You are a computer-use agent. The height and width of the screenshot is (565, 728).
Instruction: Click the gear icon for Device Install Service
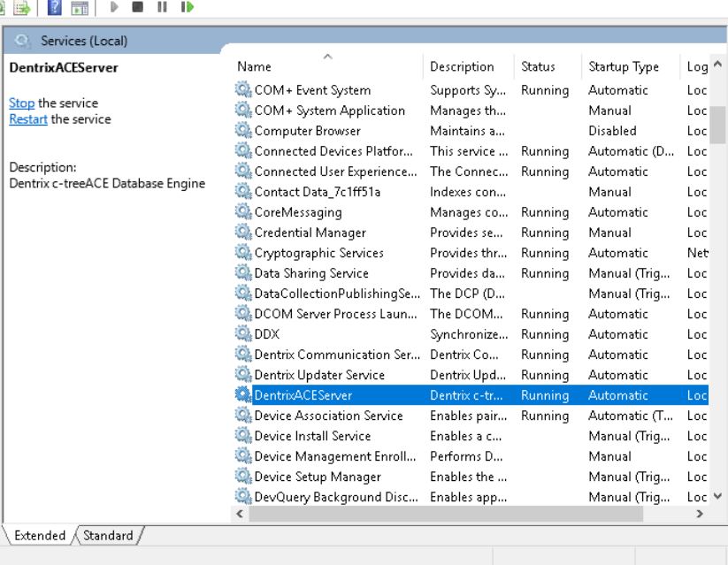[243, 435]
